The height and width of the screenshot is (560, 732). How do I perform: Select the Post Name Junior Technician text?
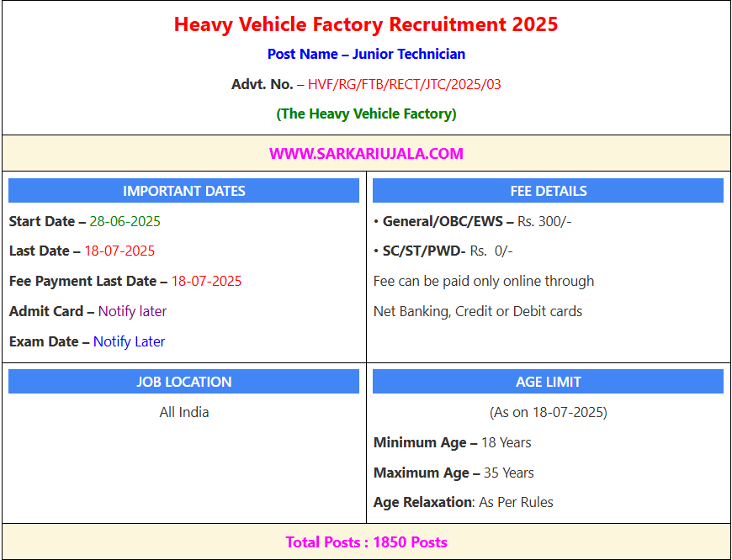tap(366, 54)
